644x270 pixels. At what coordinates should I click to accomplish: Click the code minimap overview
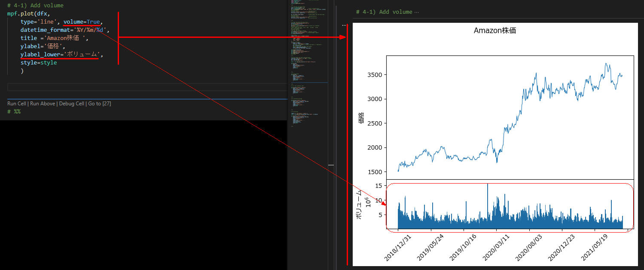coord(307,64)
